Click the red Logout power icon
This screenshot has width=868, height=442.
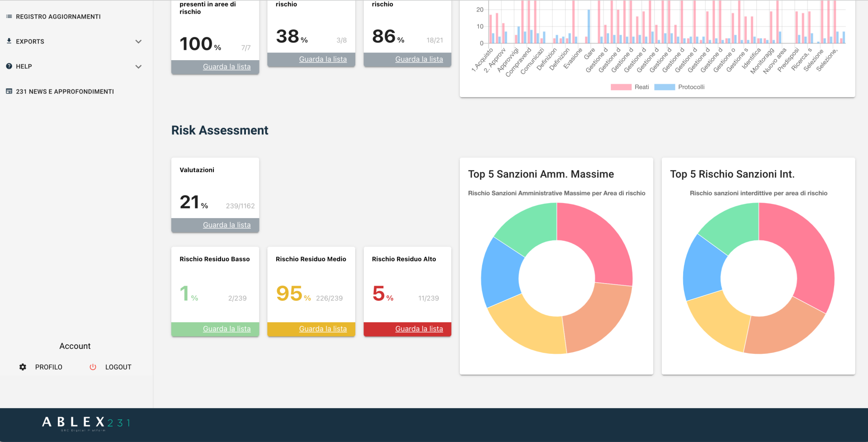[93, 367]
